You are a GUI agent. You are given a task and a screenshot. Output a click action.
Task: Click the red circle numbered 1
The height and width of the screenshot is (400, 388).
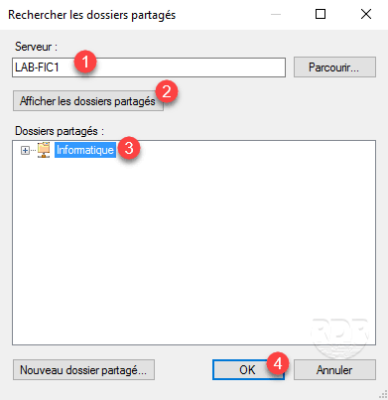coord(85,62)
